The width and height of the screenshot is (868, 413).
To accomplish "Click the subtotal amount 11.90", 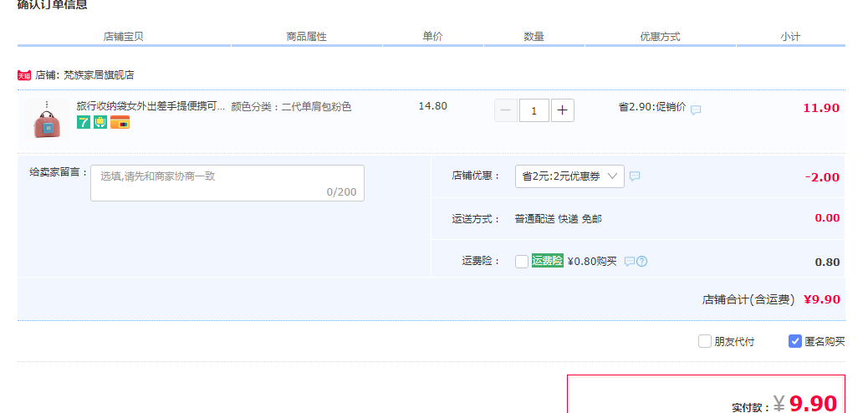I will click(x=821, y=108).
